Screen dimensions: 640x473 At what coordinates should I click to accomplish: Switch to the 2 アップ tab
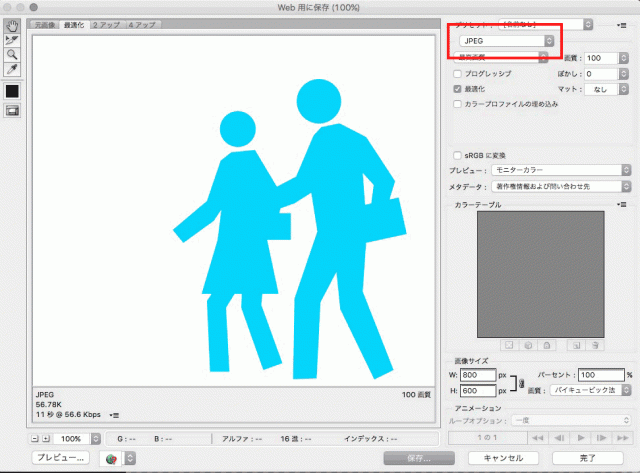click(x=104, y=22)
